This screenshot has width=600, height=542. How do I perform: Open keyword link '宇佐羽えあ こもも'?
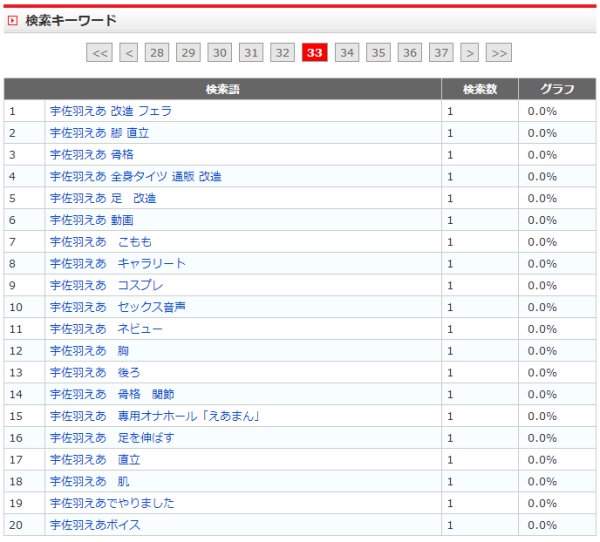(101, 242)
